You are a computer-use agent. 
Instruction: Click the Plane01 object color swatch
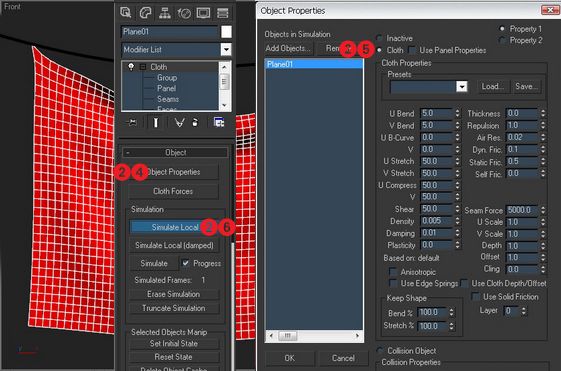(226, 32)
